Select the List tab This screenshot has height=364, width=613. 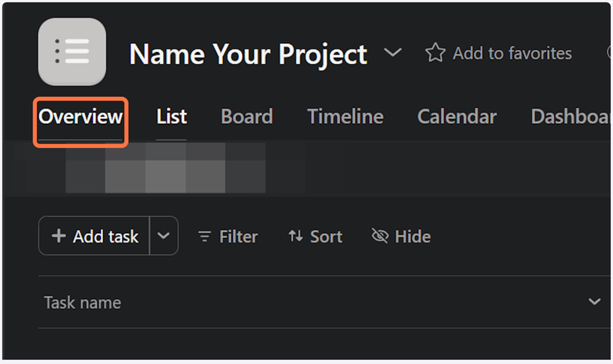[x=172, y=117]
